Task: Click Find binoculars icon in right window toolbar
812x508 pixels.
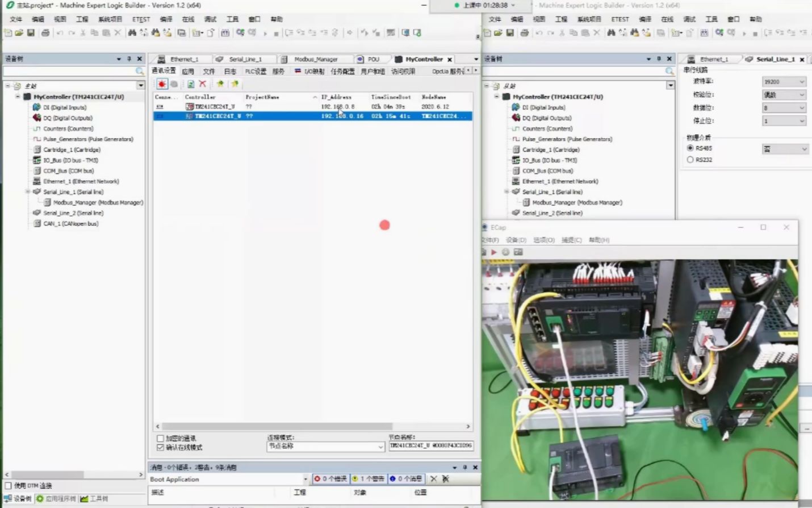Action: pyautogui.click(x=611, y=33)
